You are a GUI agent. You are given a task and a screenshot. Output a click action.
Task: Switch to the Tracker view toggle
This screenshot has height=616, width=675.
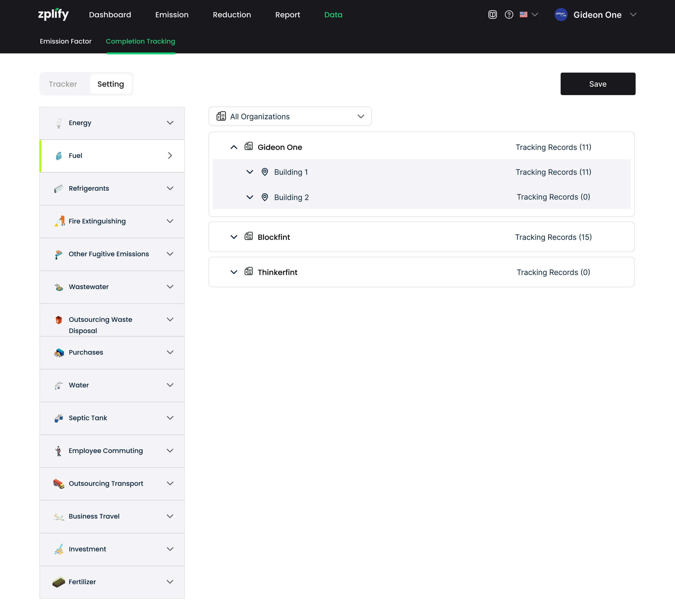(x=63, y=84)
